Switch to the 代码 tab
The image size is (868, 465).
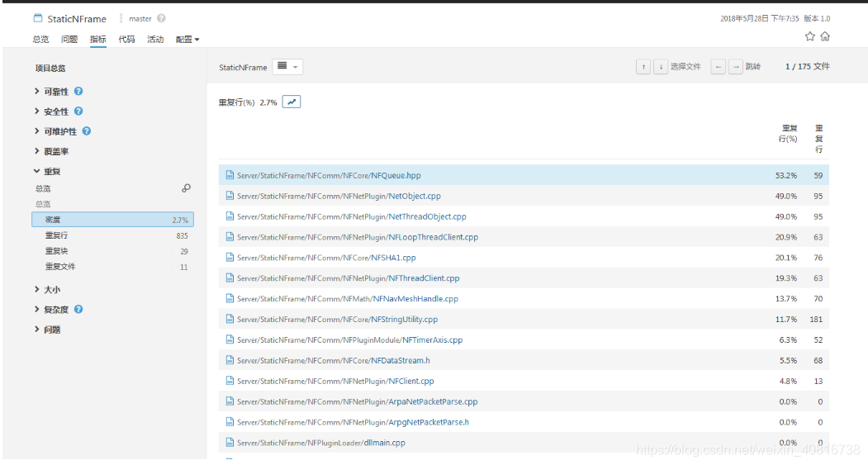126,40
